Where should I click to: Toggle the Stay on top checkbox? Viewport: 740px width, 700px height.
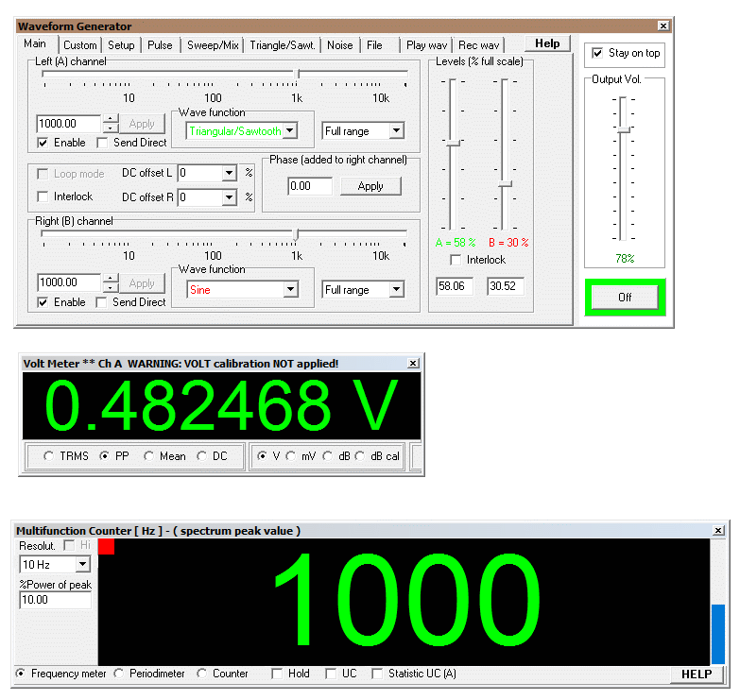pyautogui.click(x=597, y=53)
